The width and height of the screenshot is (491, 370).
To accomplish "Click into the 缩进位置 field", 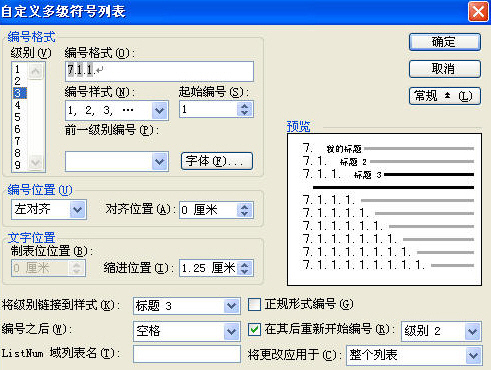I will tap(209, 268).
